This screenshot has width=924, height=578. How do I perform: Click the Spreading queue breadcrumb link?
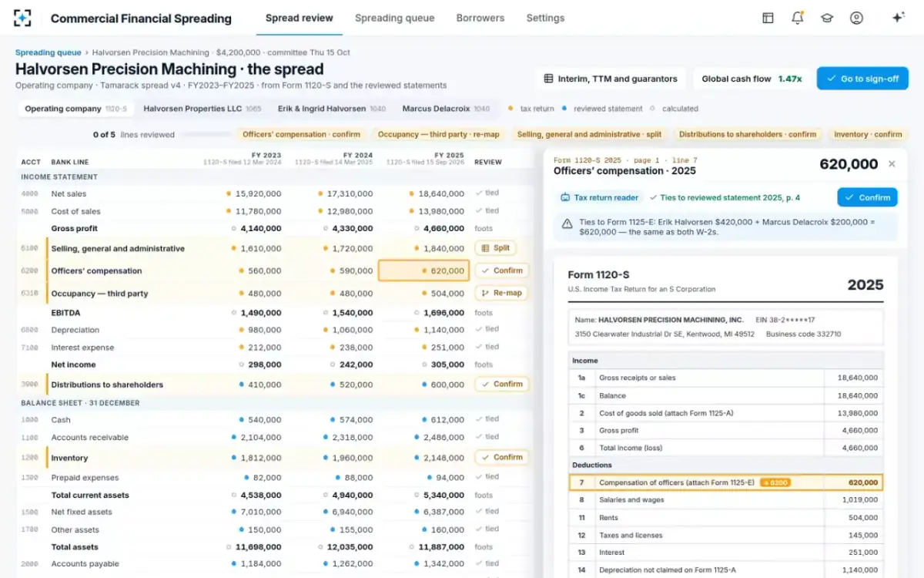(x=48, y=52)
